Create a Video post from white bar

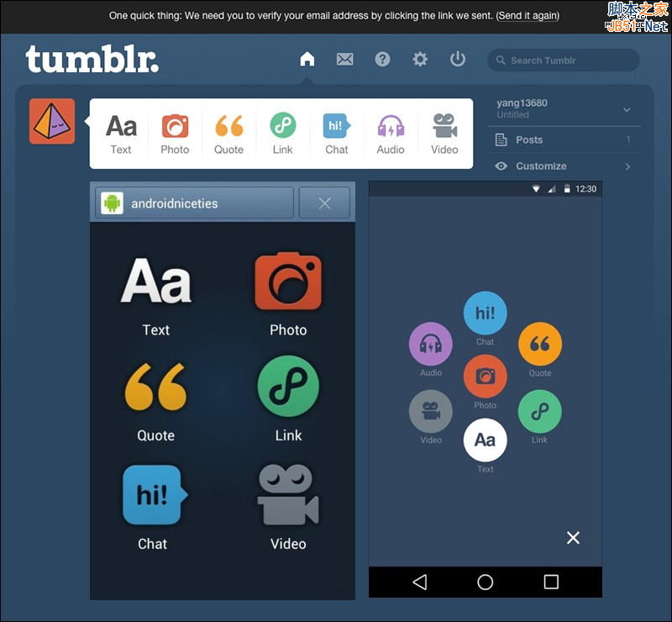click(x=444, y=134)
